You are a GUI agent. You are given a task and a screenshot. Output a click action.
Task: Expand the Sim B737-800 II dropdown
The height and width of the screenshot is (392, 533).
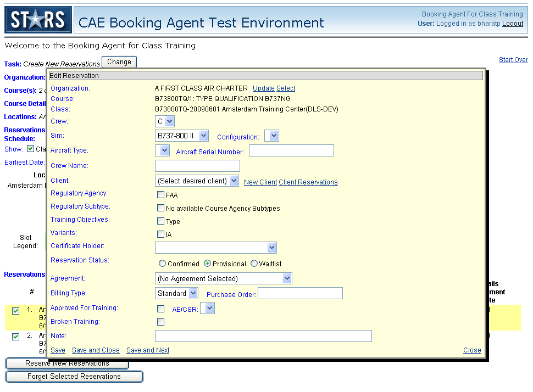182,136
